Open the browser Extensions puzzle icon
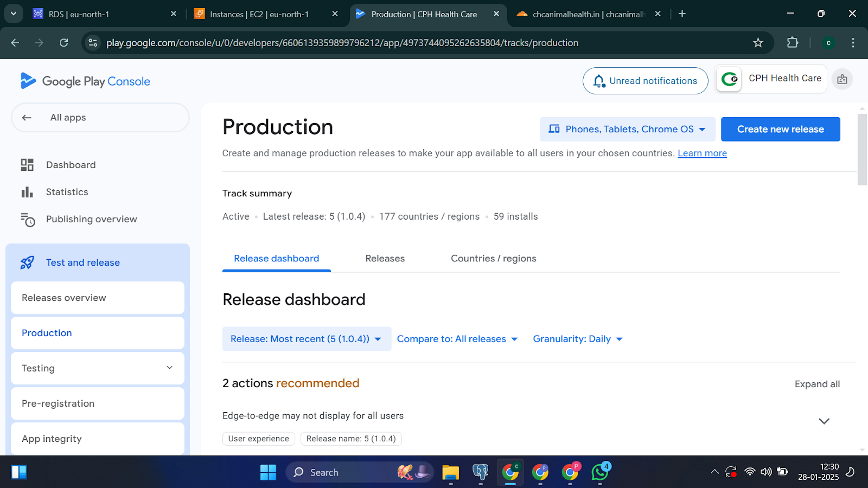This screenshot has height=488, width=868. [793, 43]
